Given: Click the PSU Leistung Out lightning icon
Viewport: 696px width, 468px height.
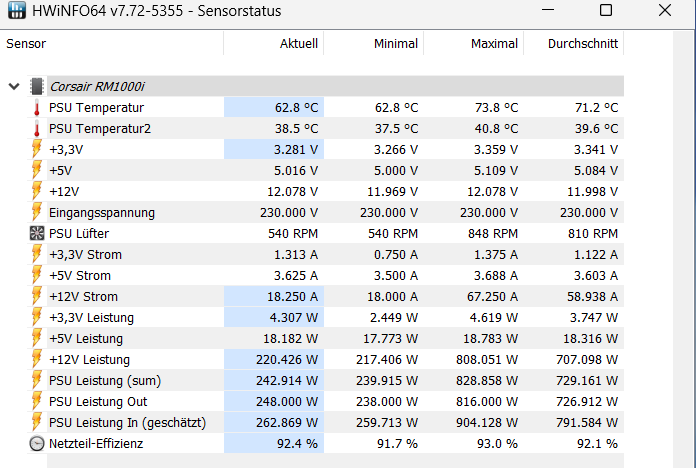Looking at the screenshot, I should [37, 401].
